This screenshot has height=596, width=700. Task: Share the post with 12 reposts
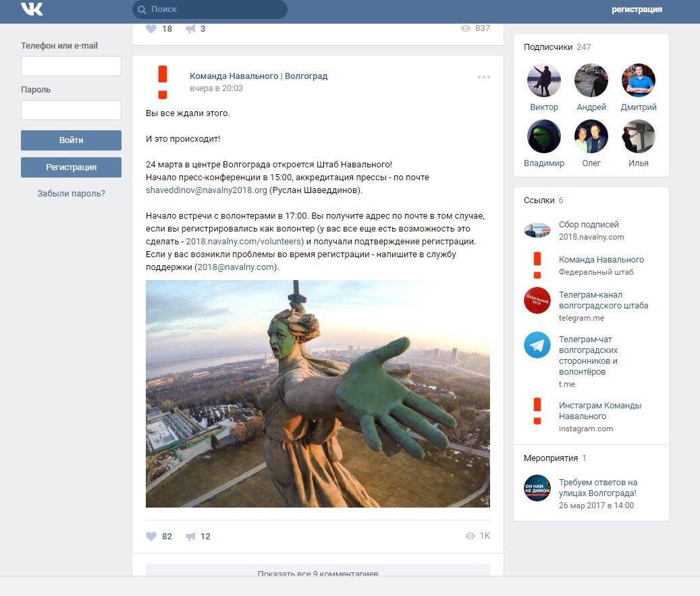tap(190, 536)
